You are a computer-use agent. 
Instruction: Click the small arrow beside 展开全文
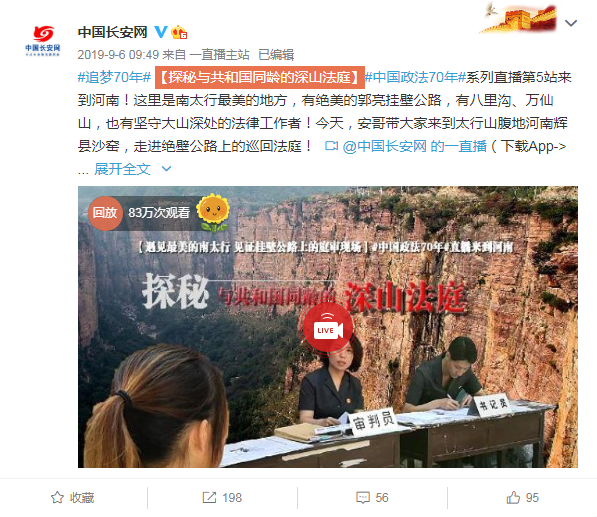coord(166,169)
